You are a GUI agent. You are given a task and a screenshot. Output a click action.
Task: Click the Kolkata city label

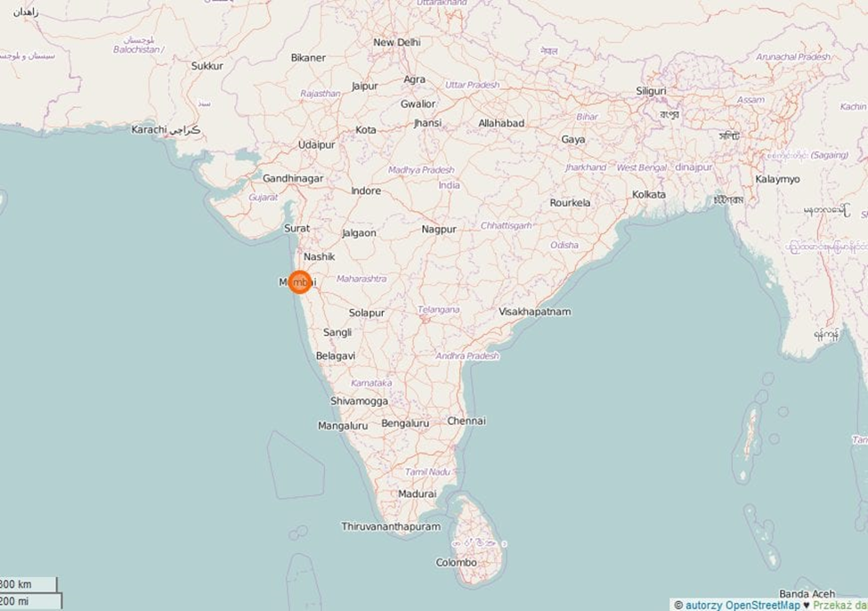tap(649, 194)
